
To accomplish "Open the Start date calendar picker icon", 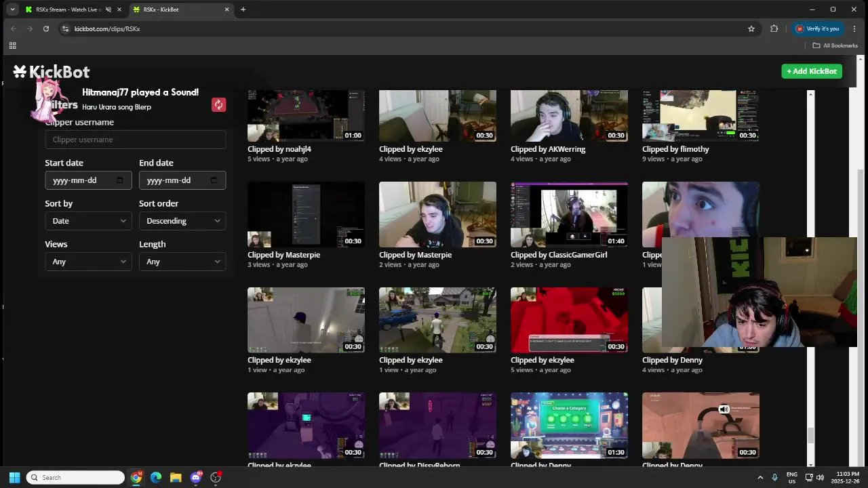I will pos(120,180).
